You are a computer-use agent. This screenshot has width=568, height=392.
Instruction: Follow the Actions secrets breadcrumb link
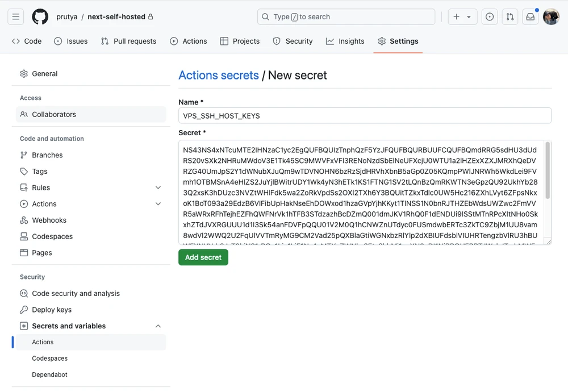219,75
